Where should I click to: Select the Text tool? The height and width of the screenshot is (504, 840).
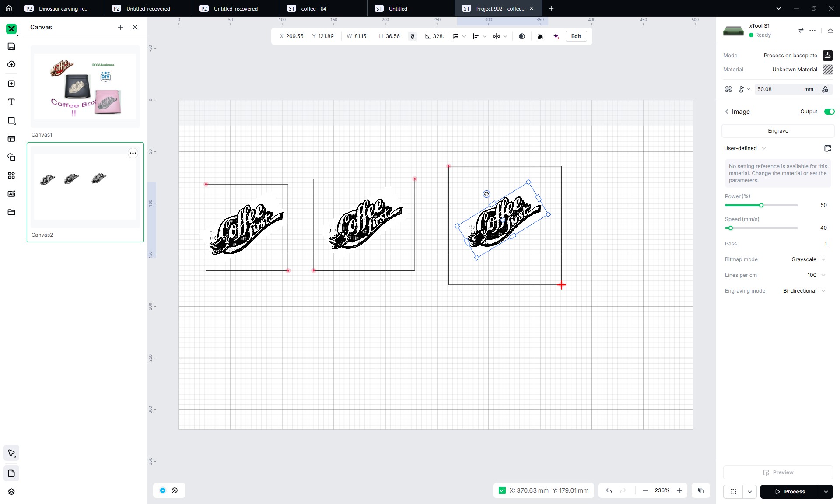click(x=11, y=102)
